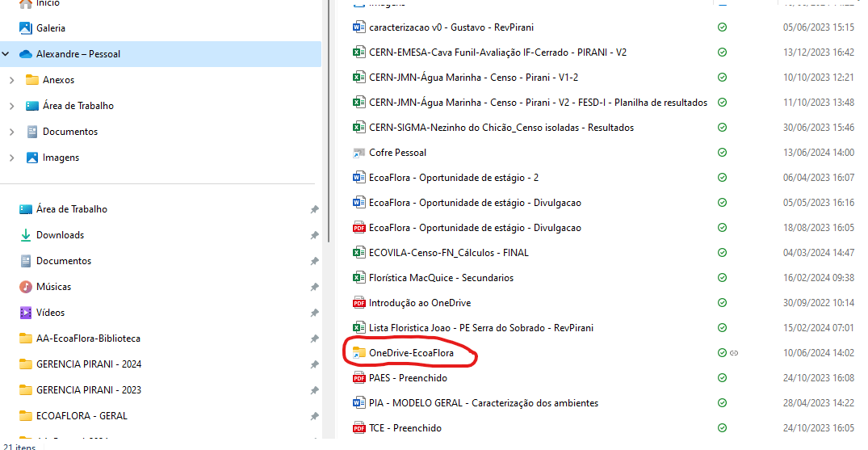Screen dimensions: 868x450
Task: Open ECOAFLORA - GERAL pinned folder
Action: [x=82, y=415]
